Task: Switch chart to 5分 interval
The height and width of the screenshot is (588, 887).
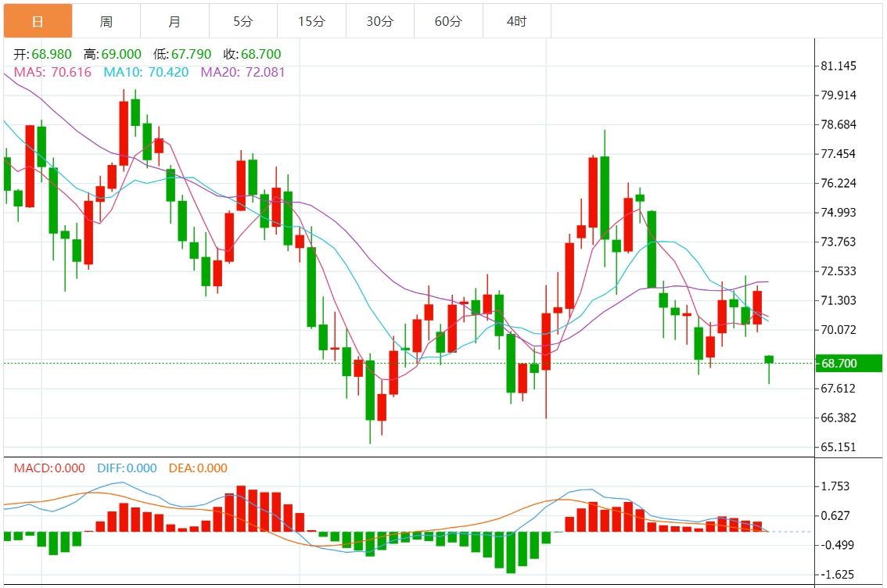Action: point(242,21)
